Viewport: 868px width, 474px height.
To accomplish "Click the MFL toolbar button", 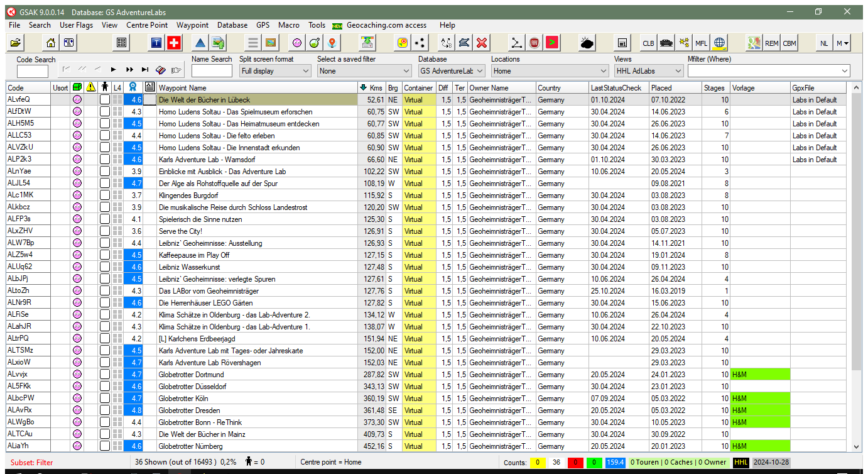I will tap(702, 43).
